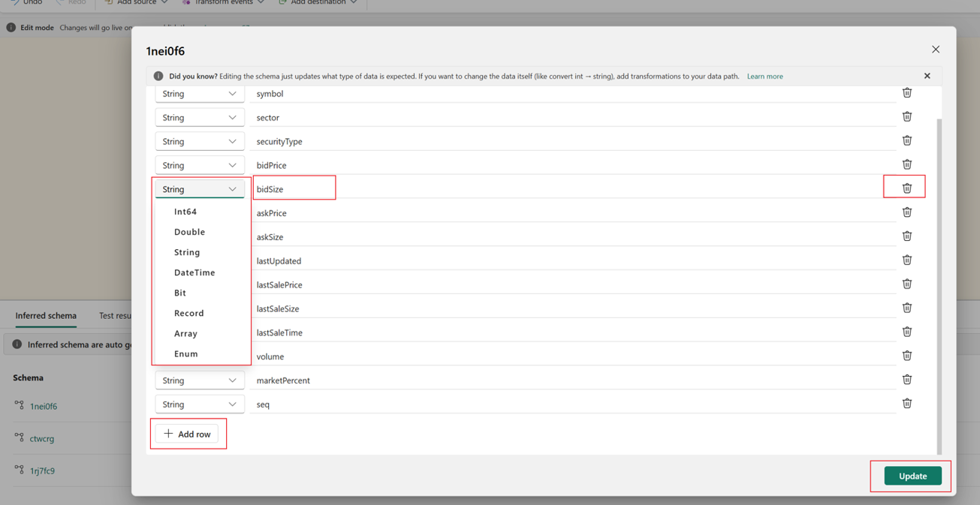Delete the askPrice row

click(907, 212)
